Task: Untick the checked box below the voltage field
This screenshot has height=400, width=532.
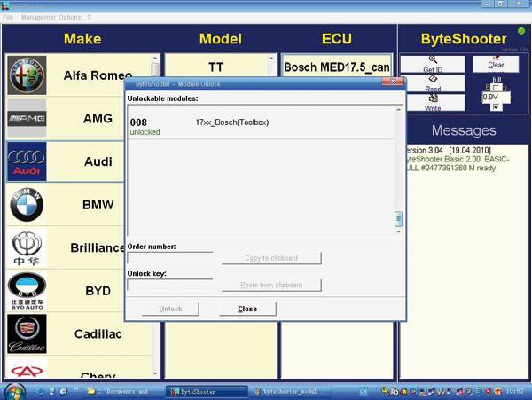Action: coord(496,106)
